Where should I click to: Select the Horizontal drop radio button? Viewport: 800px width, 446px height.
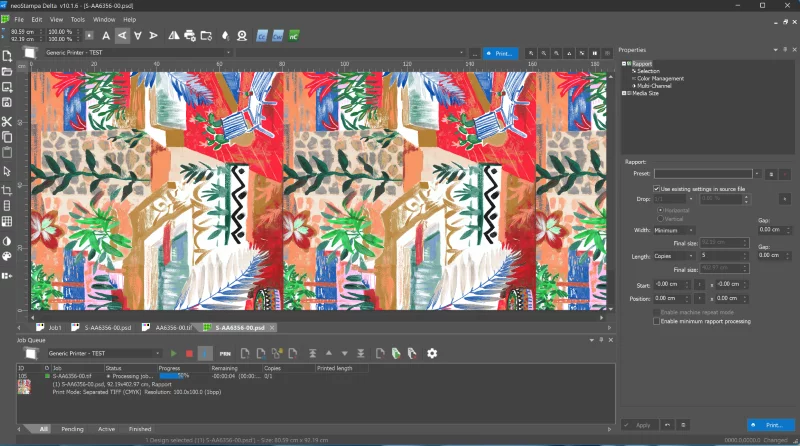pos(659,210)
